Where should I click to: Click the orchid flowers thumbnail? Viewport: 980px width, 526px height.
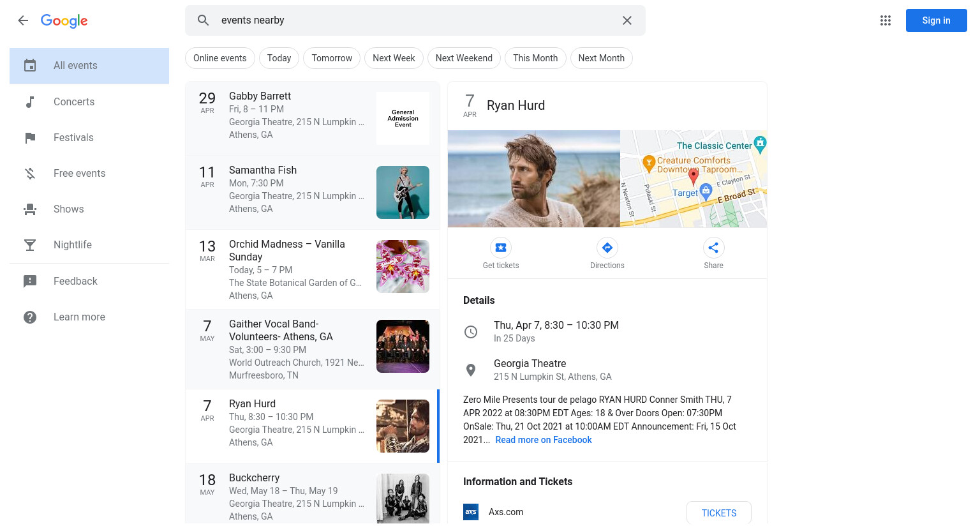(403, 266)
